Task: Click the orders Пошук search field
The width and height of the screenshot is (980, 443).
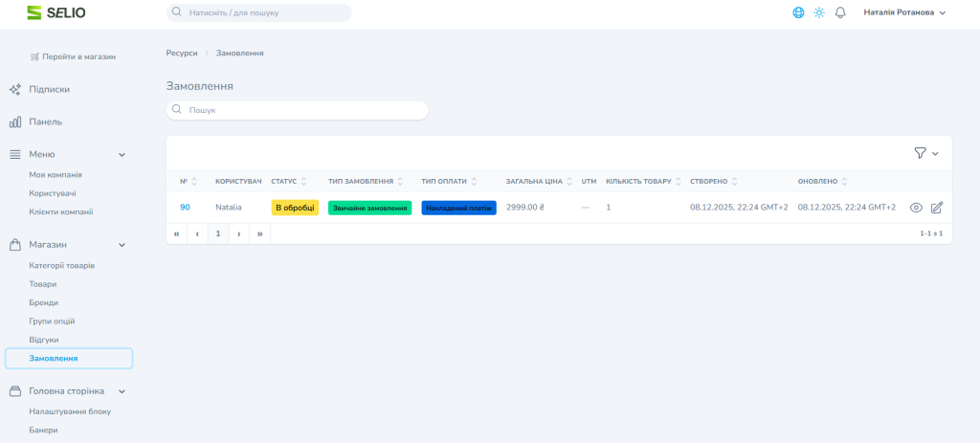Action: [x=297, y=110]
